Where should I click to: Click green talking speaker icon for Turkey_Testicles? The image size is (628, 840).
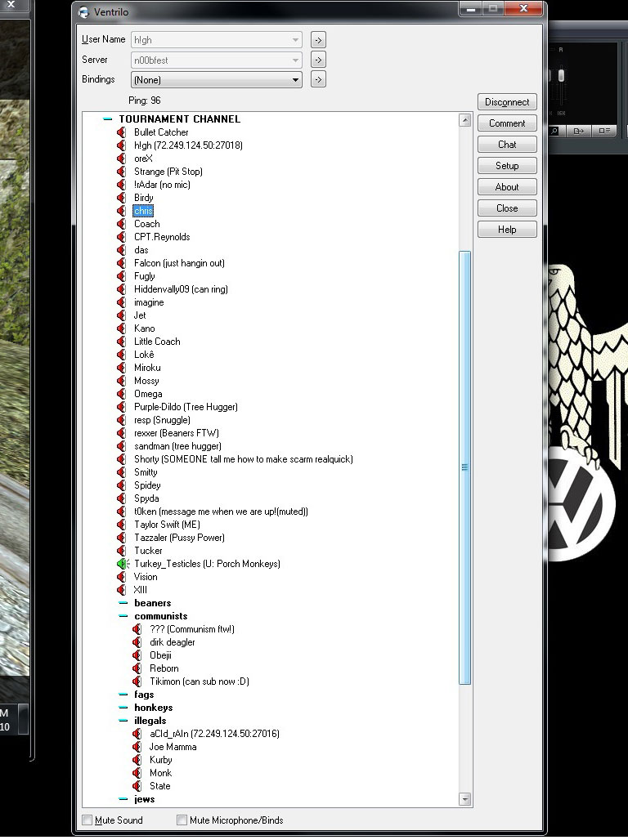tap(123, 564)
